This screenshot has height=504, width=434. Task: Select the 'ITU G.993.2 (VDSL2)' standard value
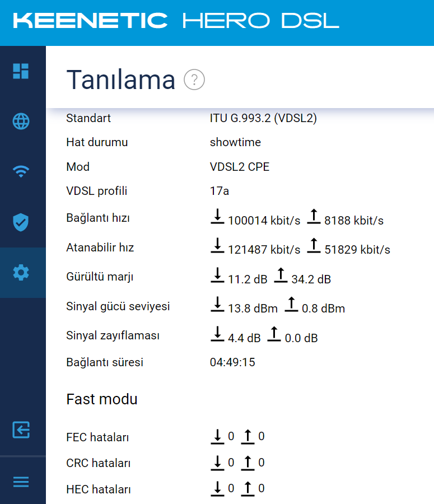point(263,118)
